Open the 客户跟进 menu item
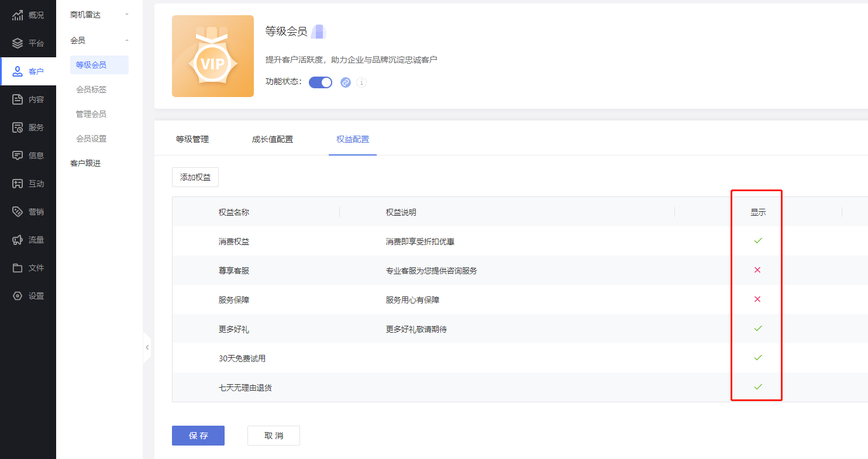 tap(85, 163)
